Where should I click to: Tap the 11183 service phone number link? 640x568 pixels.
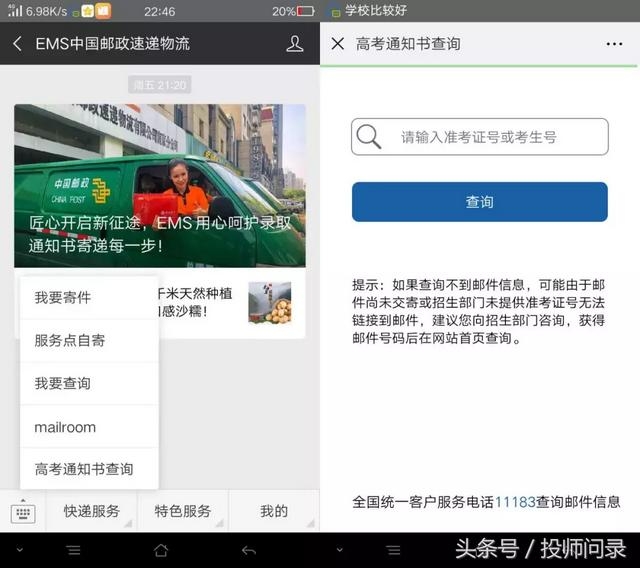click(515, 502)
